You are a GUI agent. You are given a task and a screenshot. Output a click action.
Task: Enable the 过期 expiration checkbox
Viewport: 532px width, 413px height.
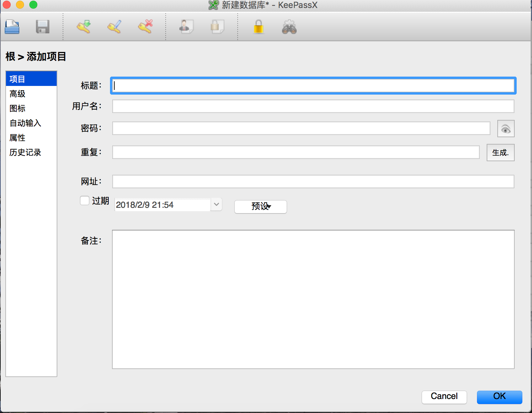point(85,201)
